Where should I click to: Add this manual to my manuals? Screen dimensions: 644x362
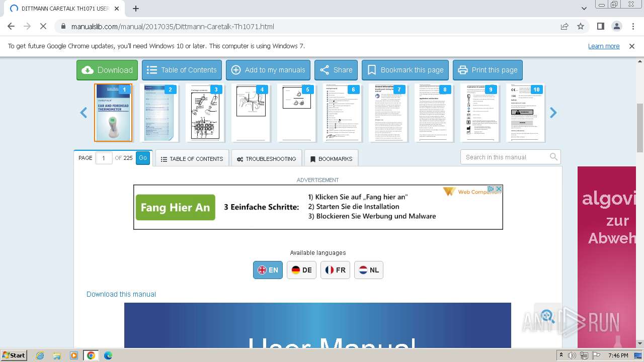268,70
